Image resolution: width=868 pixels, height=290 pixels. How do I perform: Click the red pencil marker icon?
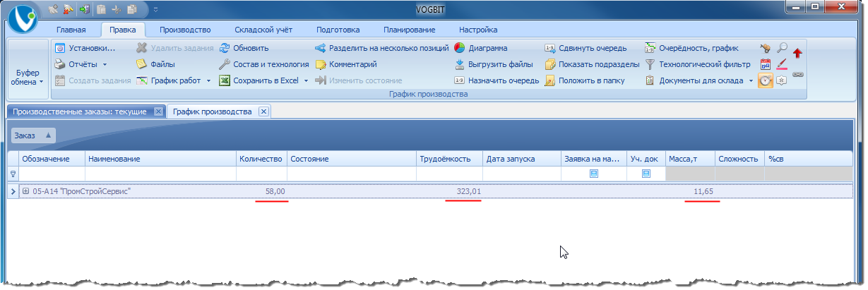click(x=782, y=64)
